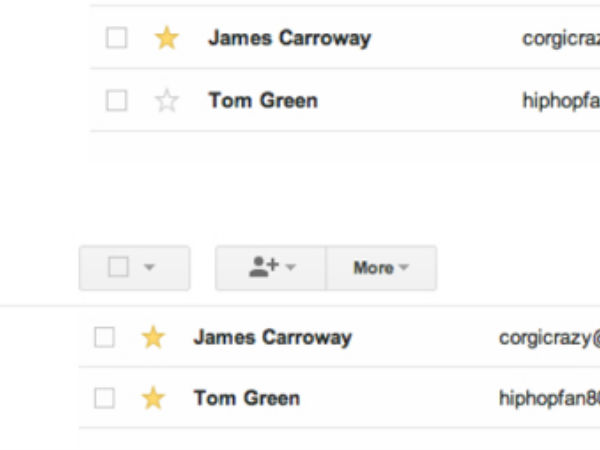Unstar Tom Green in the lower list
The height and width of the screenshot is (450, 600).
pos(152,398)
